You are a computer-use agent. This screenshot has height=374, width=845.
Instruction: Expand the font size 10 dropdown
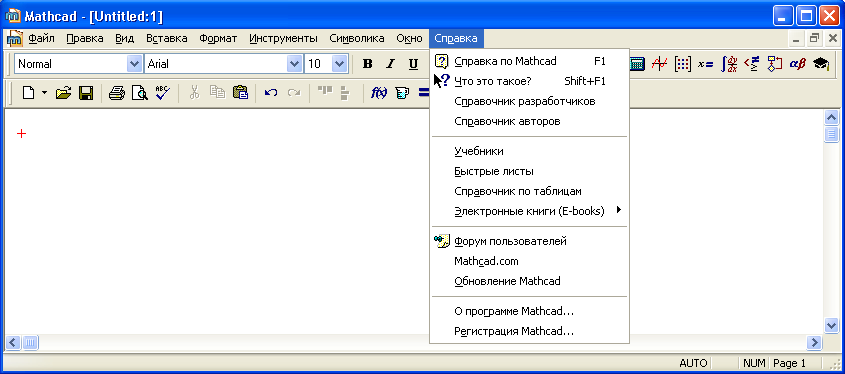340,64
